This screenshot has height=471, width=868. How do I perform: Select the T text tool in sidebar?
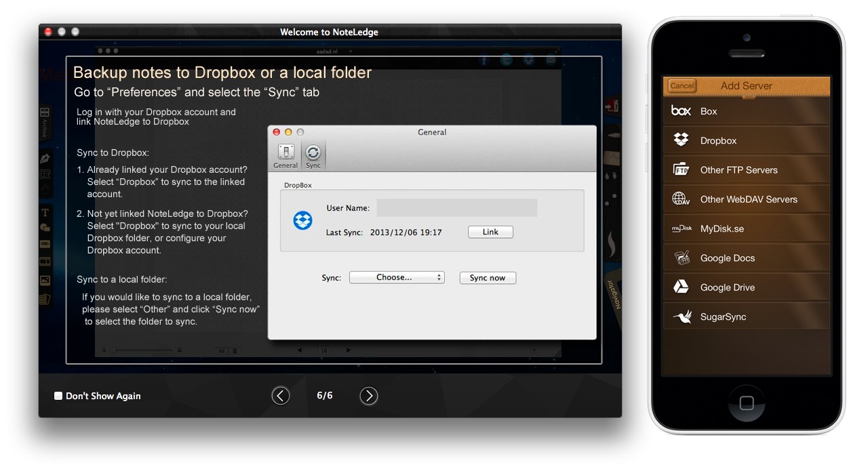click(x=45, y=213)
